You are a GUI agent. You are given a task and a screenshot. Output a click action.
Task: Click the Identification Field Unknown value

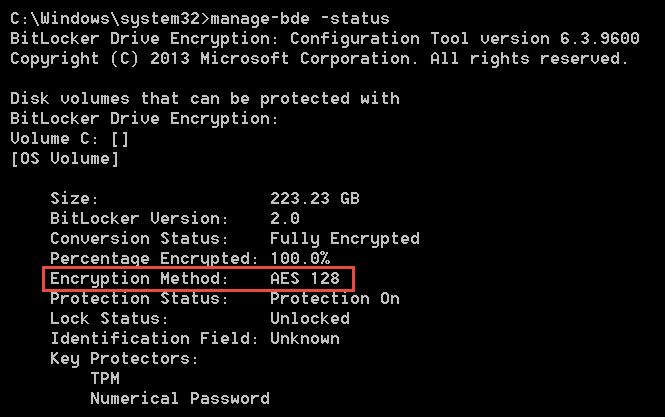tap(305, 339)
